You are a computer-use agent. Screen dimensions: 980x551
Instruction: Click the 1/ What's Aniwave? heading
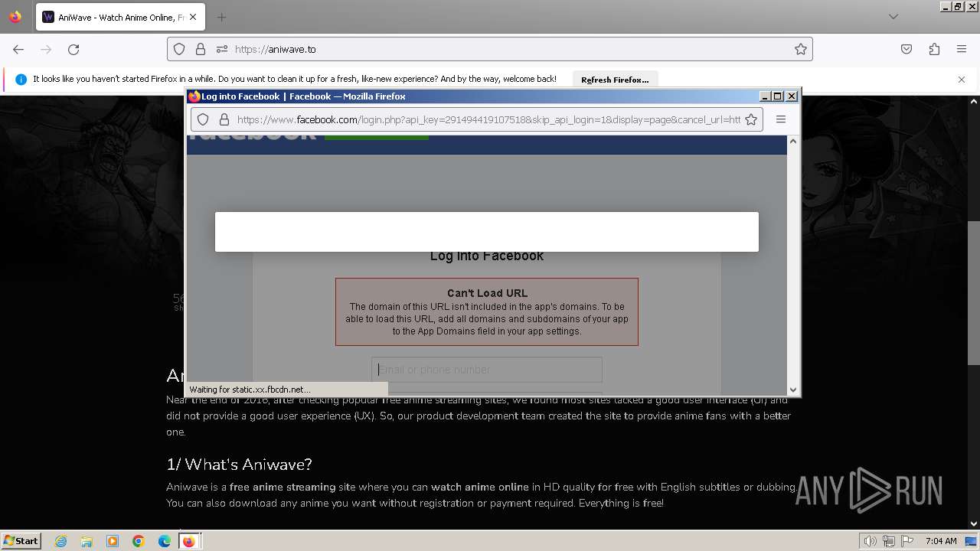tap(239, 465)
